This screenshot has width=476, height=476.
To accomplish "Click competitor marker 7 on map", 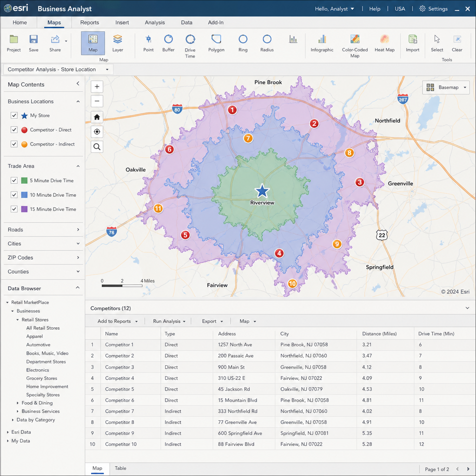I will click(x=248, y=139).
